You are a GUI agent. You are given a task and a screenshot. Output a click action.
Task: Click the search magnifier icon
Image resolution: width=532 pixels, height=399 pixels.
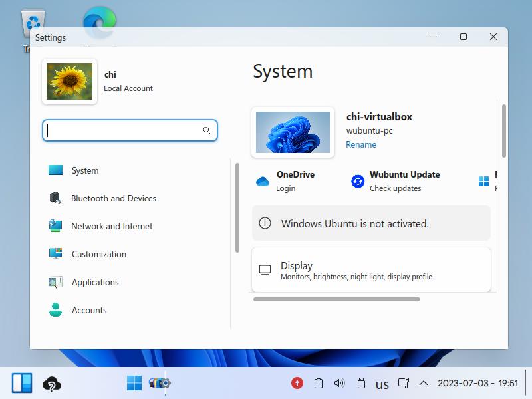point(207,130)
